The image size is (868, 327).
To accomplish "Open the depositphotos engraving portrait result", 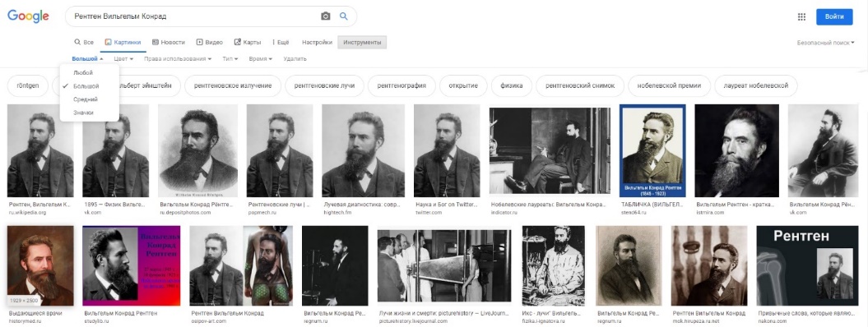I will click(x=197, y=150).
